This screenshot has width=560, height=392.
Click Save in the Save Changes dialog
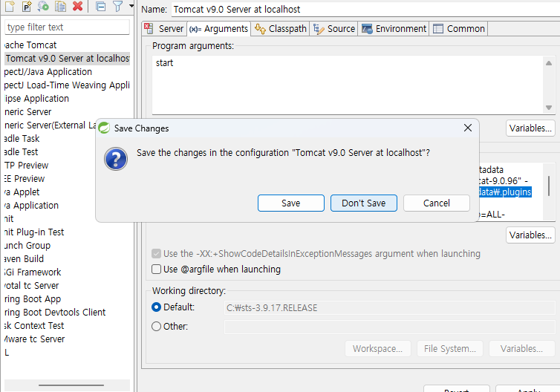click(290, 203)
